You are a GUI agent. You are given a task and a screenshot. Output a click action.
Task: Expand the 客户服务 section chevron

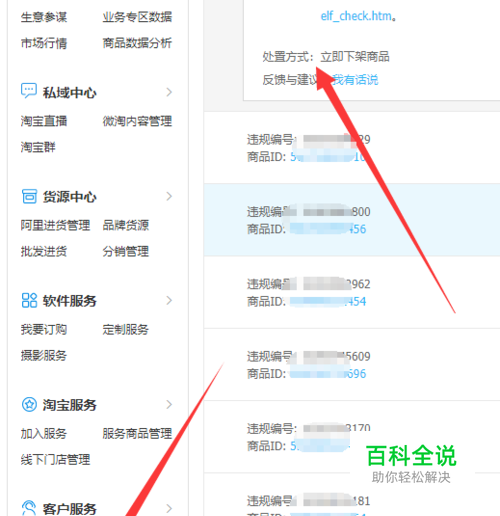[169, 508]
